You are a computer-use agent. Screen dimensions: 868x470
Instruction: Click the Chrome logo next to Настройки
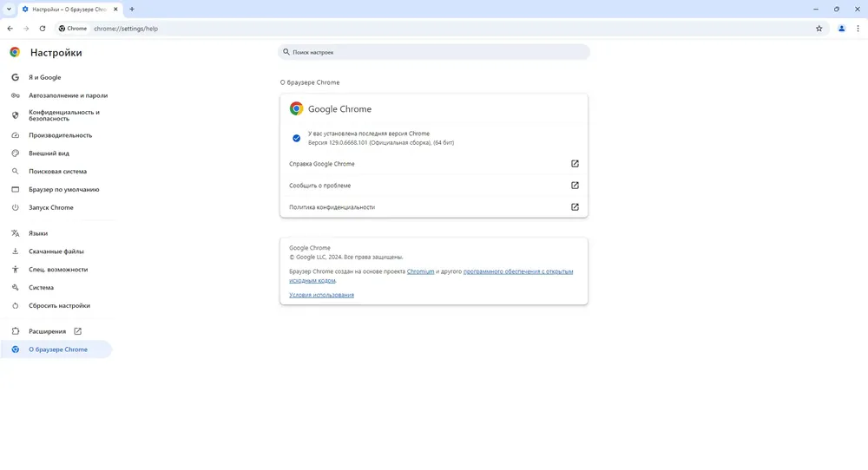pyautogui.click(x=15, y=52)
